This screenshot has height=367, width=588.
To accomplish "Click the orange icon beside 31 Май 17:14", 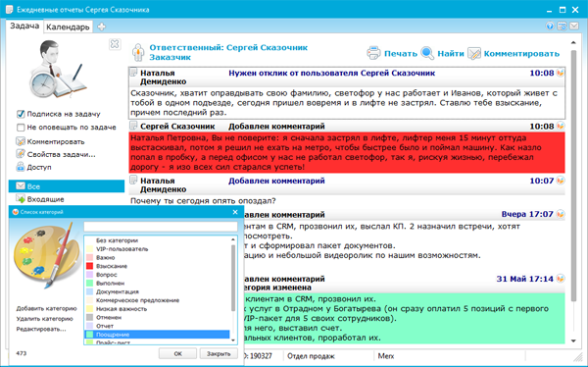I will pyautogui.click(x=561, y=279).
